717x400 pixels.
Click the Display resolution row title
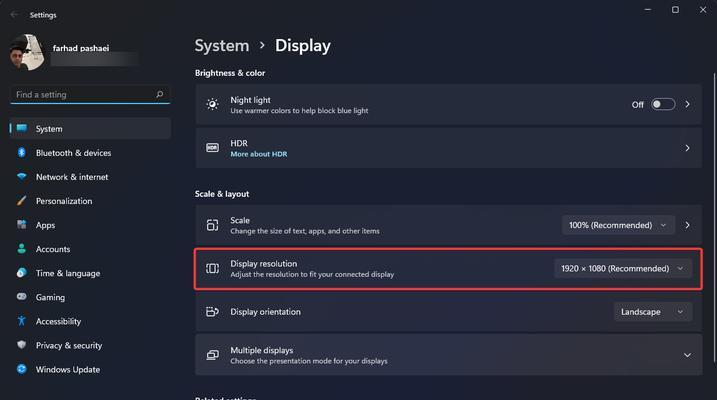(x=263, y=264)
